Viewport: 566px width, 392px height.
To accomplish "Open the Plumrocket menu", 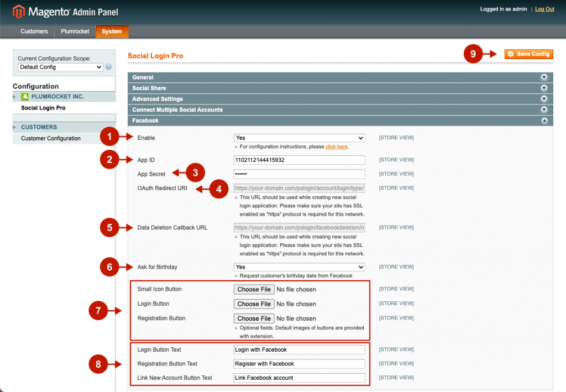I will [75, 32].
